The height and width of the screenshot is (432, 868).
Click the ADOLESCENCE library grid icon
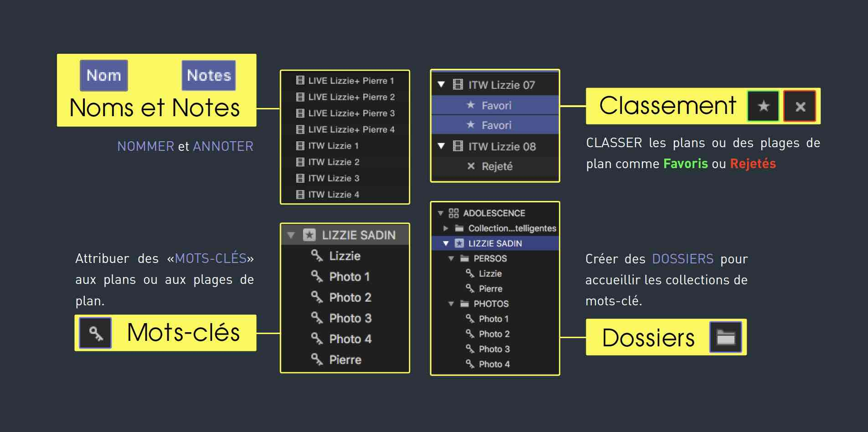[453, 213]
